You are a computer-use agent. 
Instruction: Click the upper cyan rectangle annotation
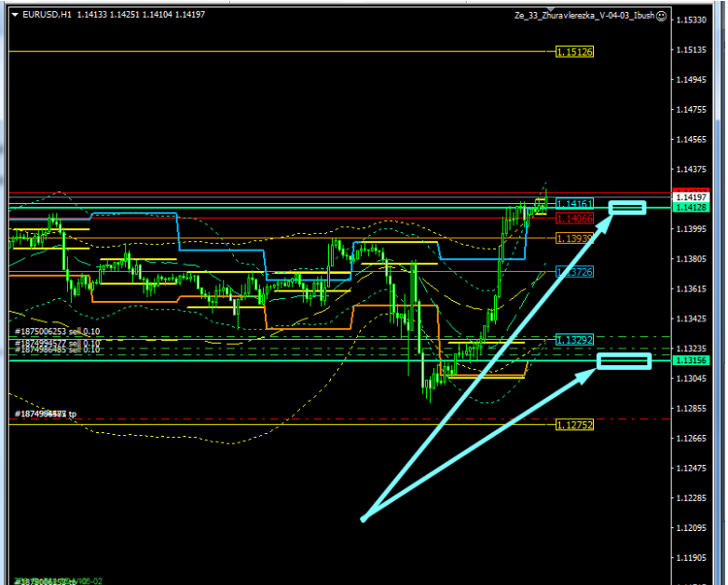(626, 207)
